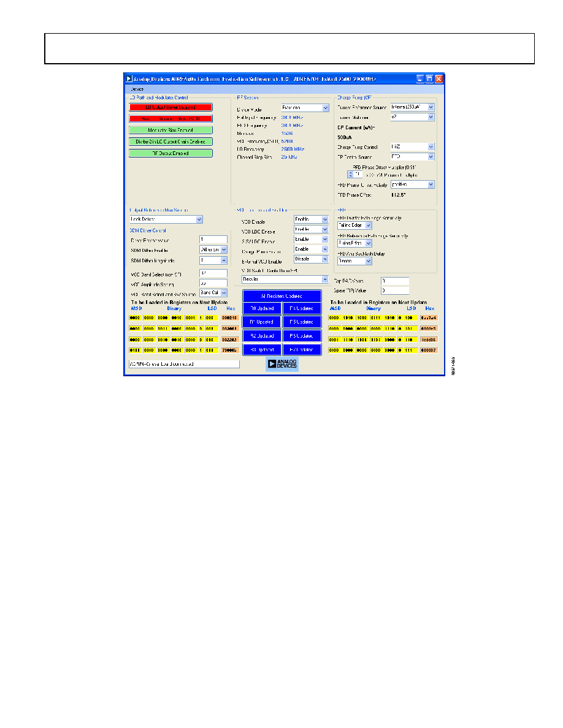Click the Analog Devices logo
This screenshot has width=563, height=728.
pyautogui.click(x=282, y=365)
